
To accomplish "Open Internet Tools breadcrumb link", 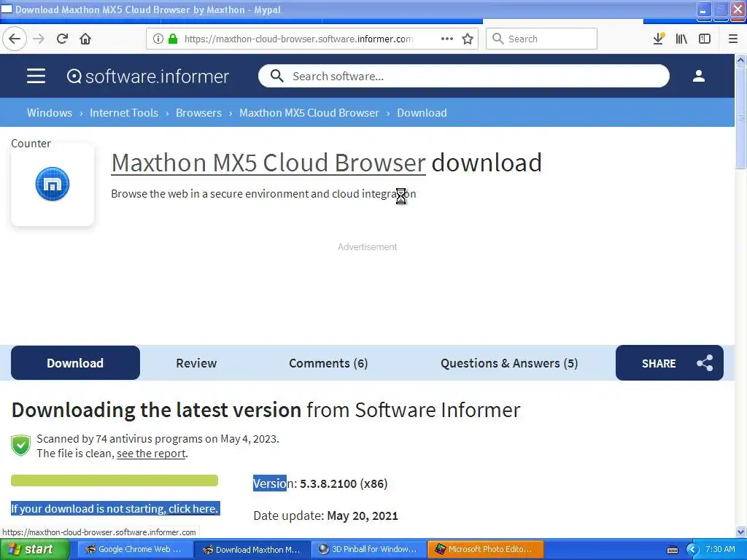I will 124,113.
